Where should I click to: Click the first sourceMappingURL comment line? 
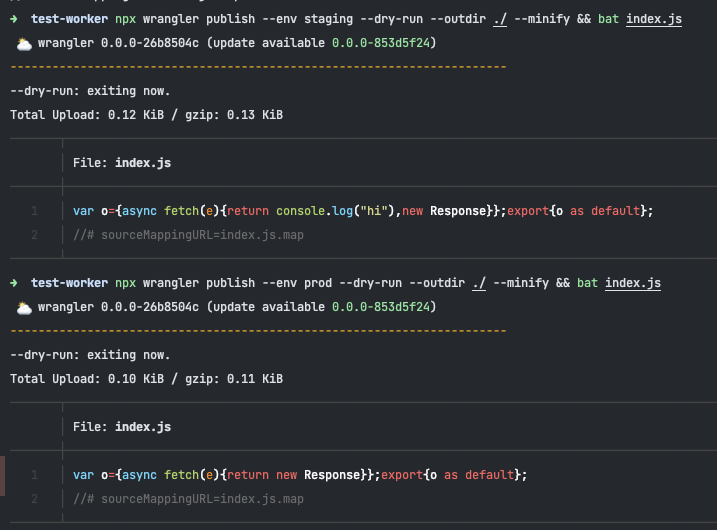click(188, 235)
